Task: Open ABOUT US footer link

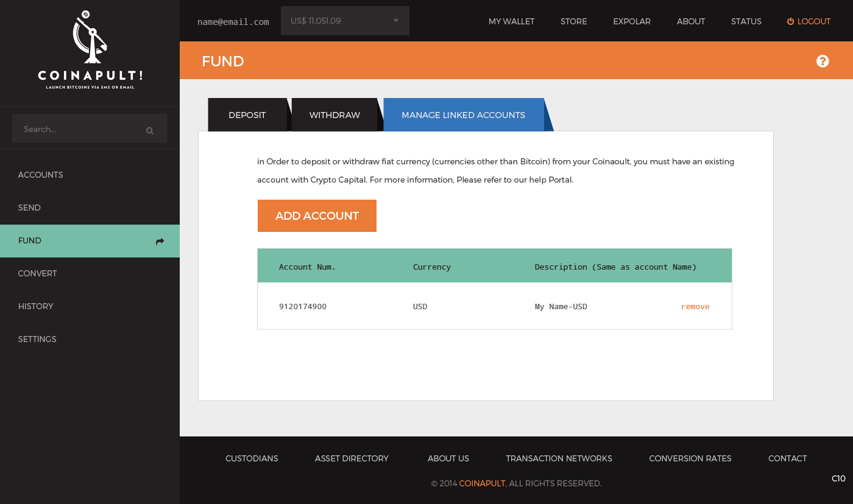Action: [x=448, y=458]
